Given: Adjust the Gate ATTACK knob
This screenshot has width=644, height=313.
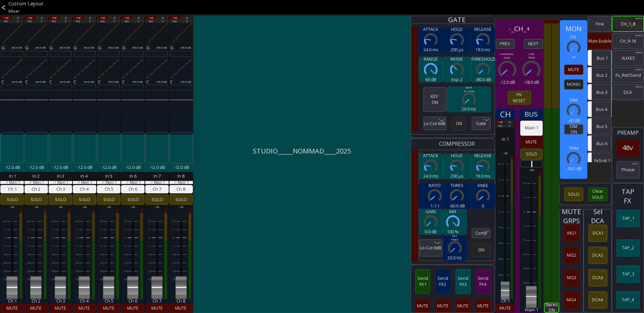Looking at the screenshot, I should tap(430, 40).
